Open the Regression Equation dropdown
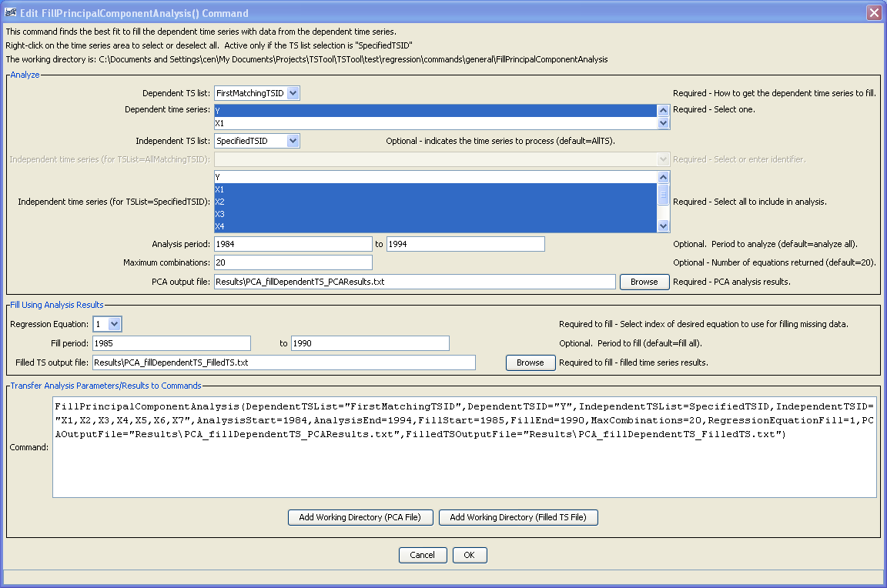Viewport: 887px width, 588px height. click(x=114, y=323)
